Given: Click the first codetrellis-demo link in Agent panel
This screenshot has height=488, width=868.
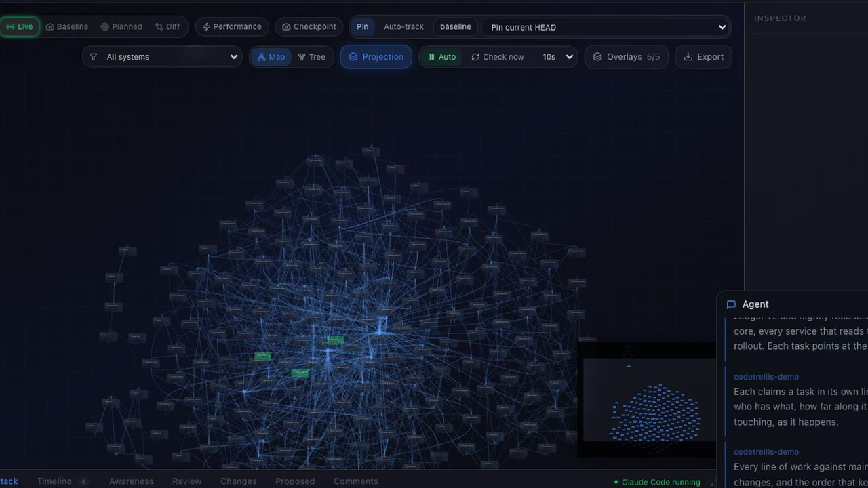Looking at the screenshot, I should (766, 377).
